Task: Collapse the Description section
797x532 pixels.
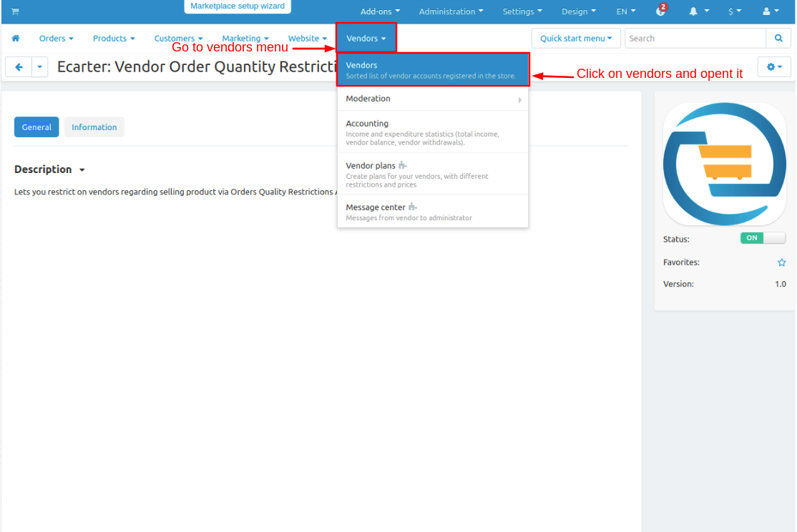Action: tap(49, 169)
